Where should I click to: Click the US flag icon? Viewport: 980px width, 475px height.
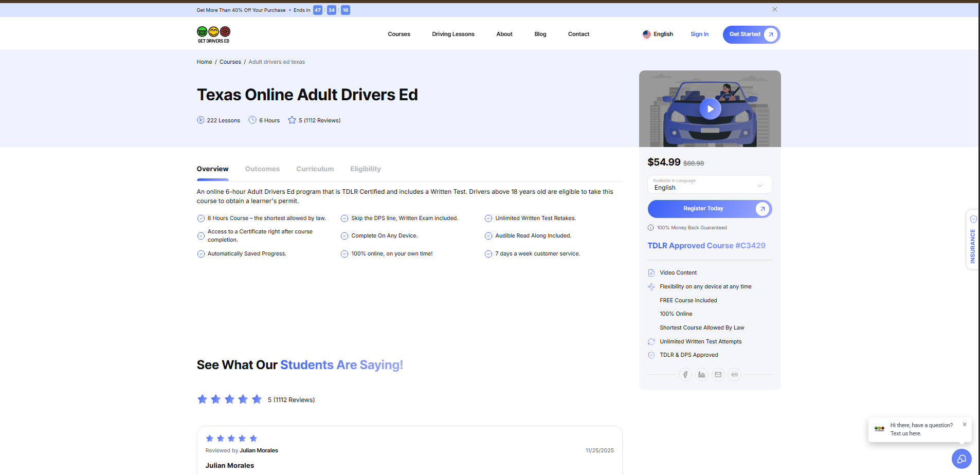point(647,34)
